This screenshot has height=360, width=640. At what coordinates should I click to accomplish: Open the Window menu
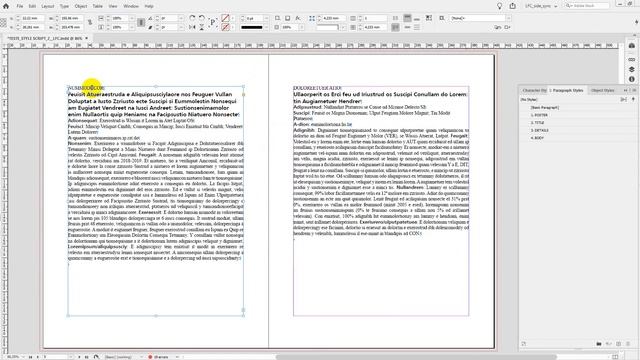tap(131, 6)
